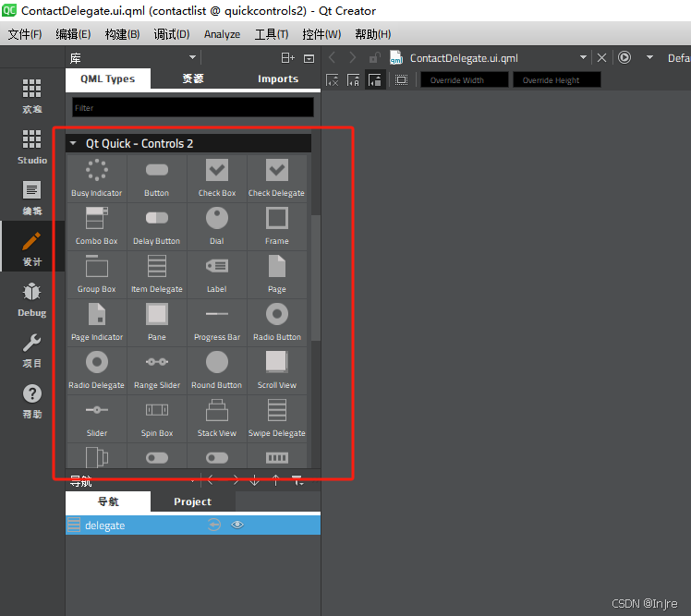Screen dimensions: 691x616
Task: Switch to Project tab in navigator
Action: pyautogui.click(x=192, y=501)
